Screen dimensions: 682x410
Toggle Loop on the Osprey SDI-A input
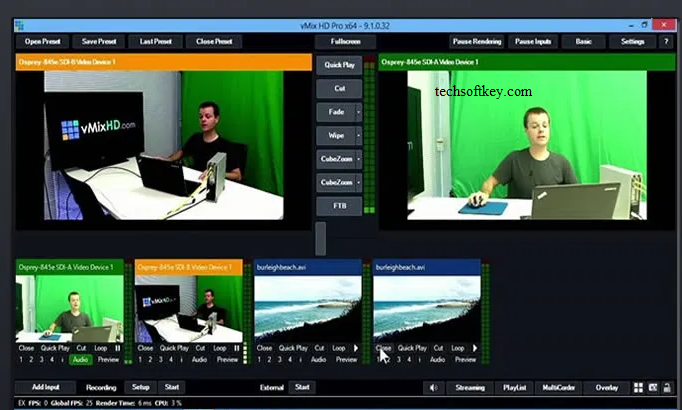click(101, 348)
